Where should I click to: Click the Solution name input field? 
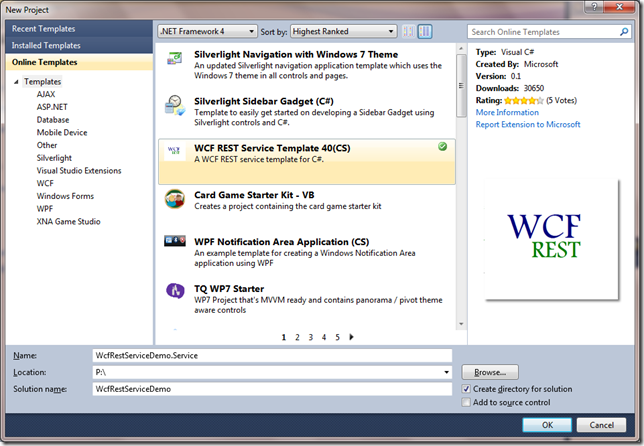click(272, 389)
